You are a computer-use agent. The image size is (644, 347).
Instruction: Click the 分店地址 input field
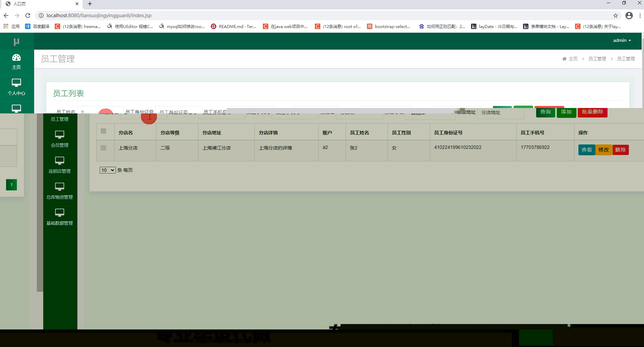(500, 113)
